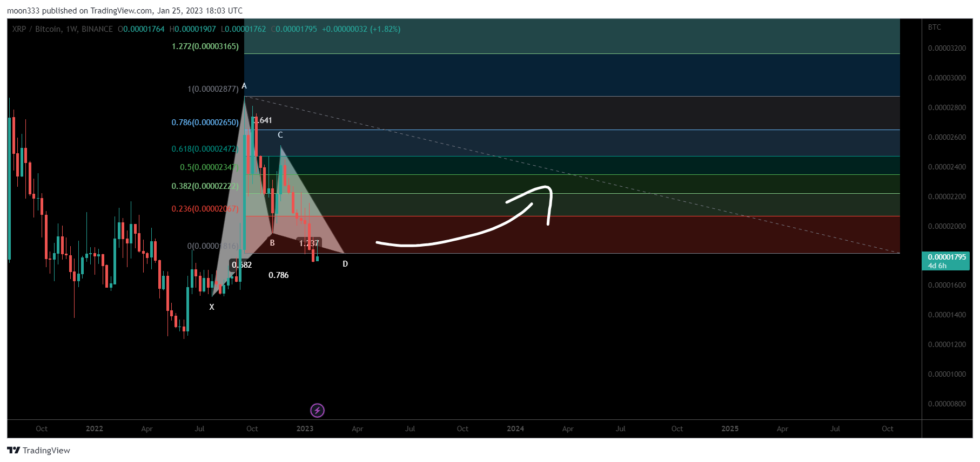Click the 0(0.00001816) Fibonacci level label
Viewport: 980px width, 462px height.
(213, 246)
